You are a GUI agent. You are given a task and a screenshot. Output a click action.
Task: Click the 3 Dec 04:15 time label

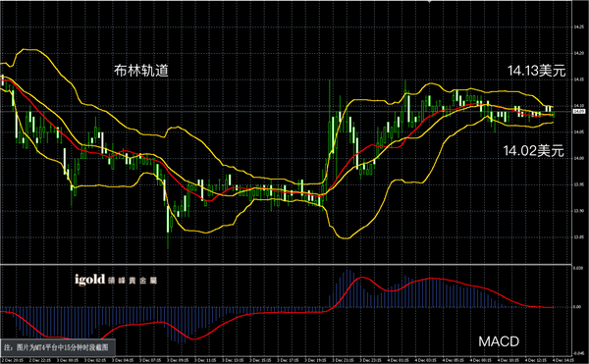point(123,361)
